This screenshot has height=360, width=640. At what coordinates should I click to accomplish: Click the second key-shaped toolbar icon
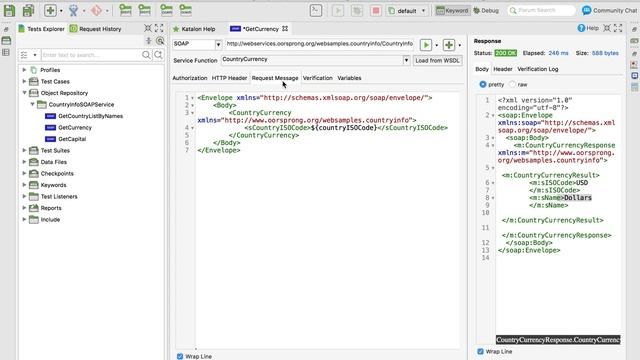pos(144,10)
